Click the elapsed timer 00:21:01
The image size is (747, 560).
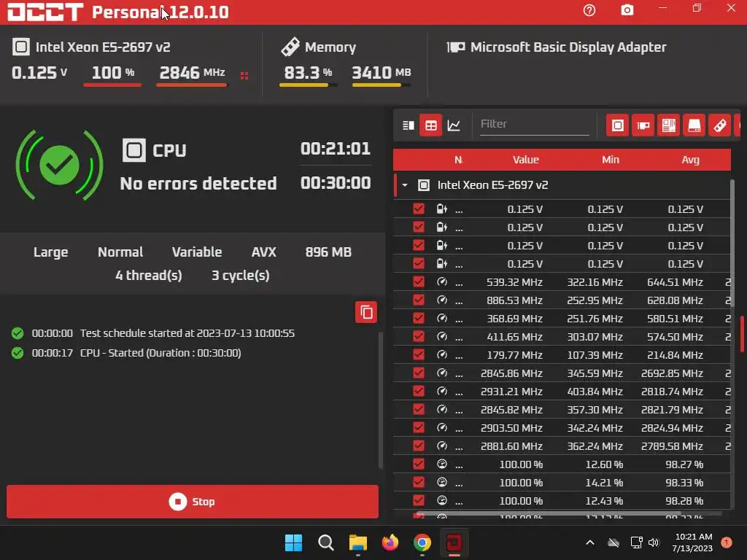tap(336, 149)
